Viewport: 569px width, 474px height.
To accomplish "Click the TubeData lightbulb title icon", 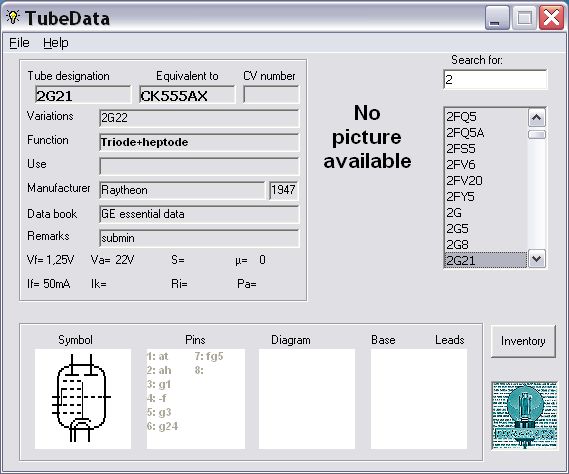I will coord(13,17).
